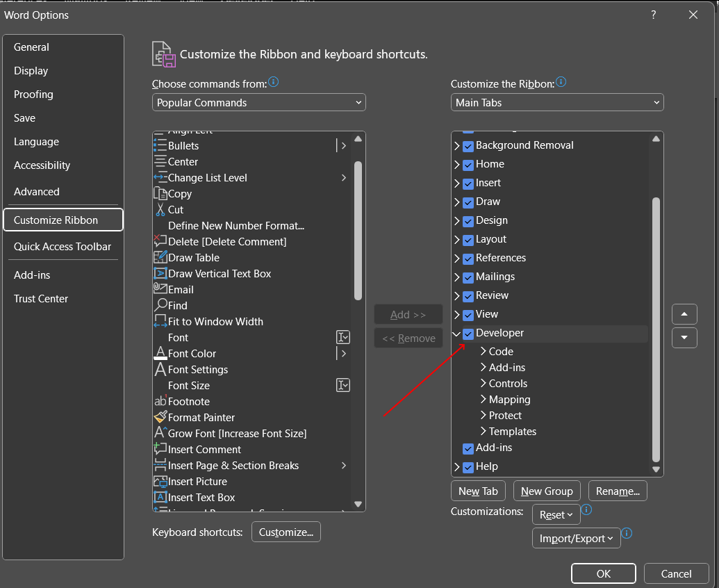Toggle the Insert tab checkbox

(468, 184)
